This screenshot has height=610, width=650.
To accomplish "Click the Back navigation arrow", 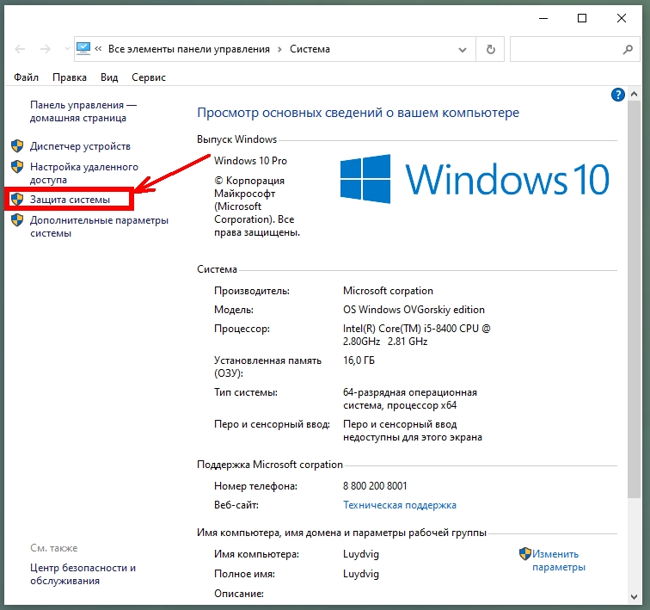I will pos(20,49).
